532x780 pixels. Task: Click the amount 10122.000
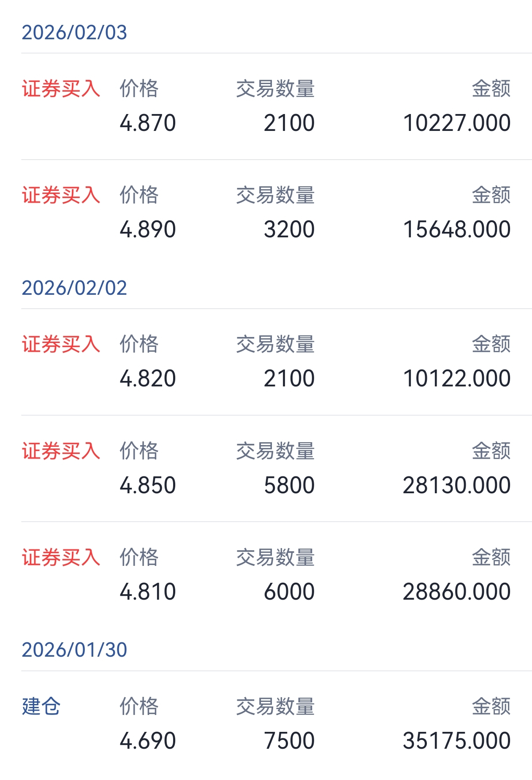click(457, 379)
